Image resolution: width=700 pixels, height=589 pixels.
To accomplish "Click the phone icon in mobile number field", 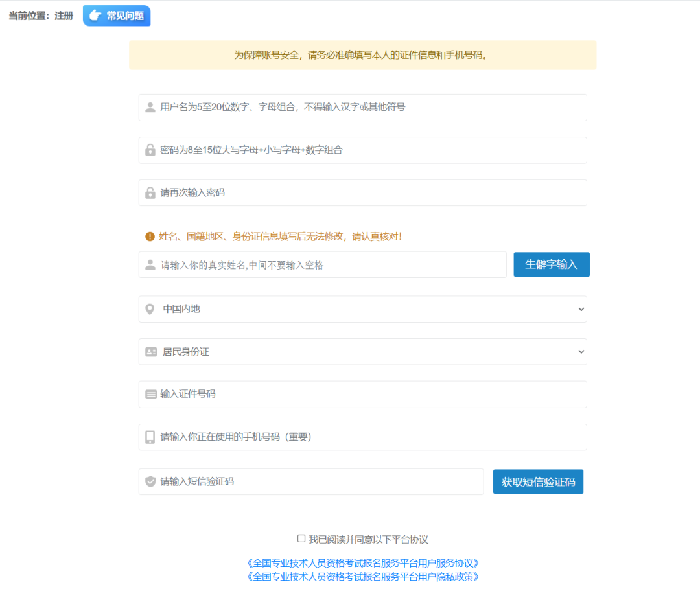I will click(x=150, y=437).
